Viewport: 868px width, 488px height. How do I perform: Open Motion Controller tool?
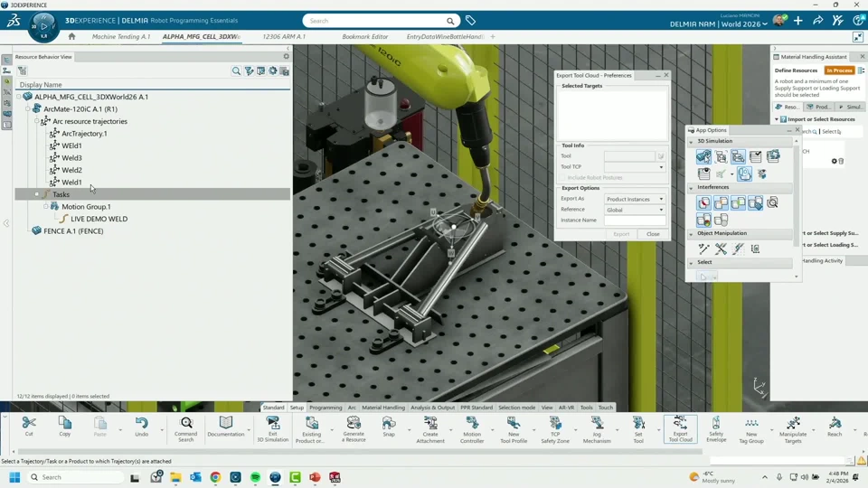point(472,430)
